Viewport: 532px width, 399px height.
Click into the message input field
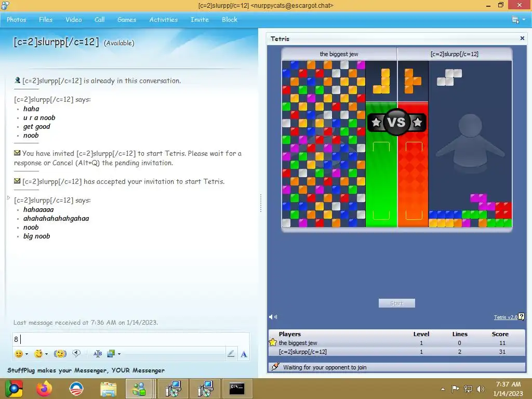click(x=130, y=339)
